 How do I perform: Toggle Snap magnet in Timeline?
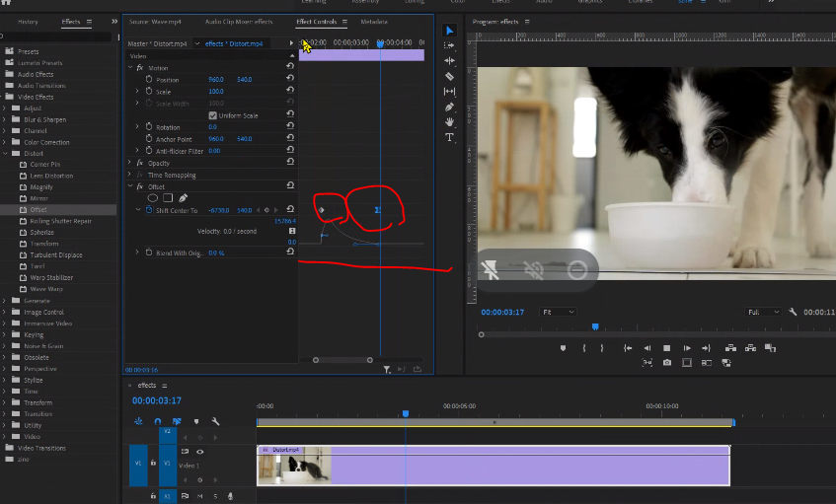click(157, 421)
